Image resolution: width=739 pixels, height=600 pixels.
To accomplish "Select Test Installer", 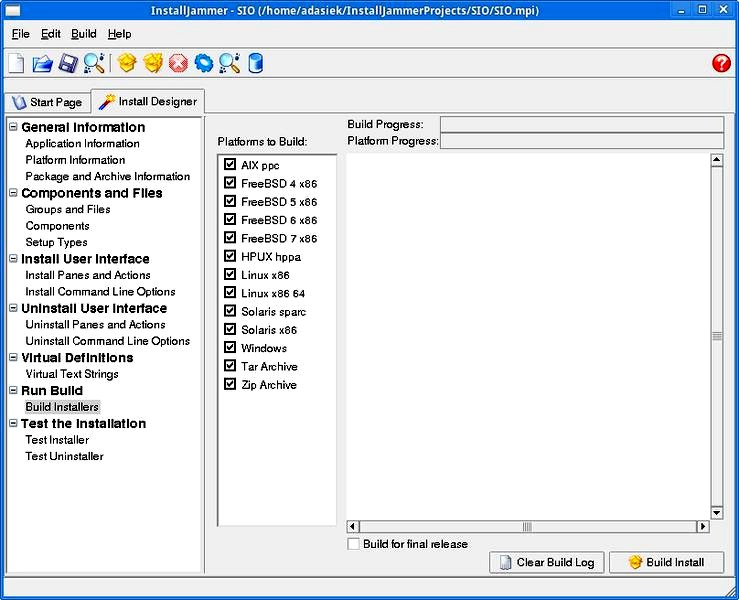I will (57, 440).
